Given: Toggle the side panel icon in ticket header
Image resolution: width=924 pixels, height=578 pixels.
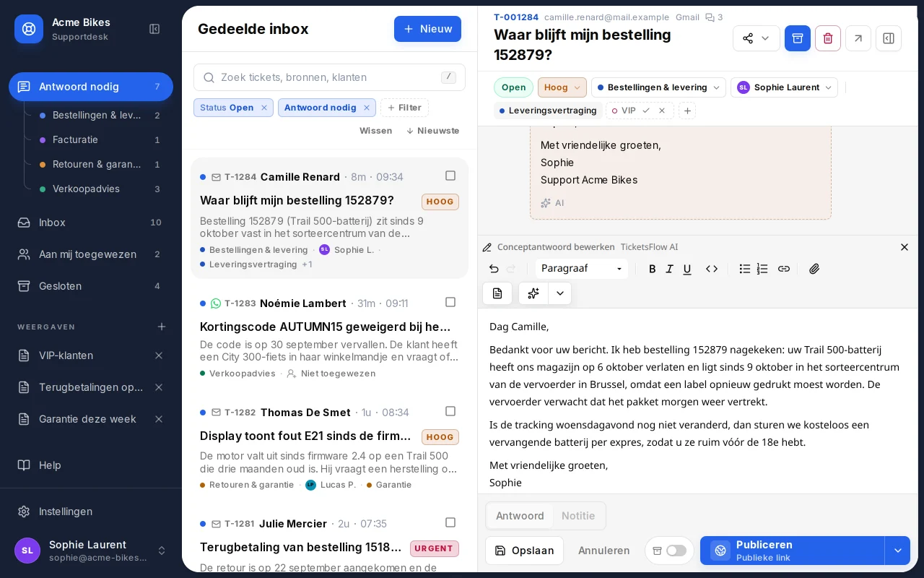Looking at the screenshot, I should (x=889, y=38).
